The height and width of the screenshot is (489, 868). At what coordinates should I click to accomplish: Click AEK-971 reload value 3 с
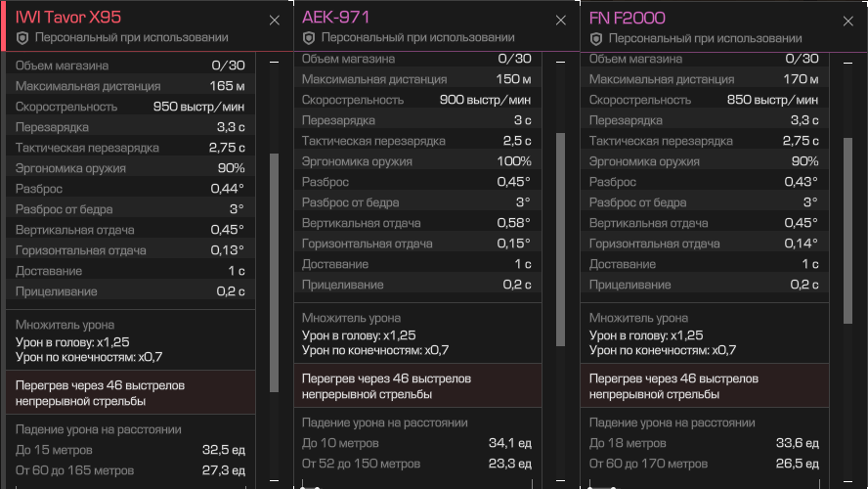coord(522,120)
